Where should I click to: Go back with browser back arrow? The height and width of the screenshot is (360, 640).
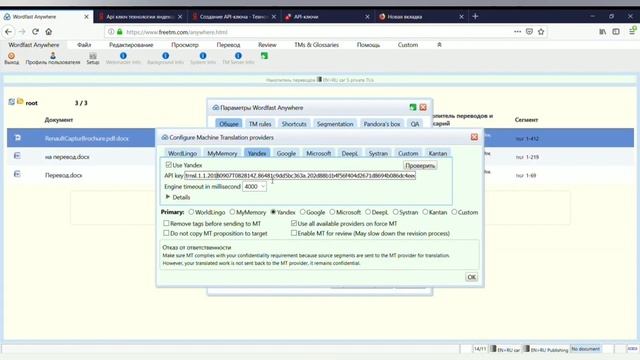point(9,31)
